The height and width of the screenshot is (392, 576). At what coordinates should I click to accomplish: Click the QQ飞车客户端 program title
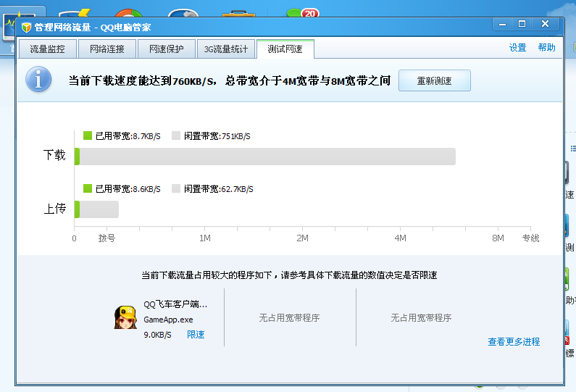click(175, 304)
